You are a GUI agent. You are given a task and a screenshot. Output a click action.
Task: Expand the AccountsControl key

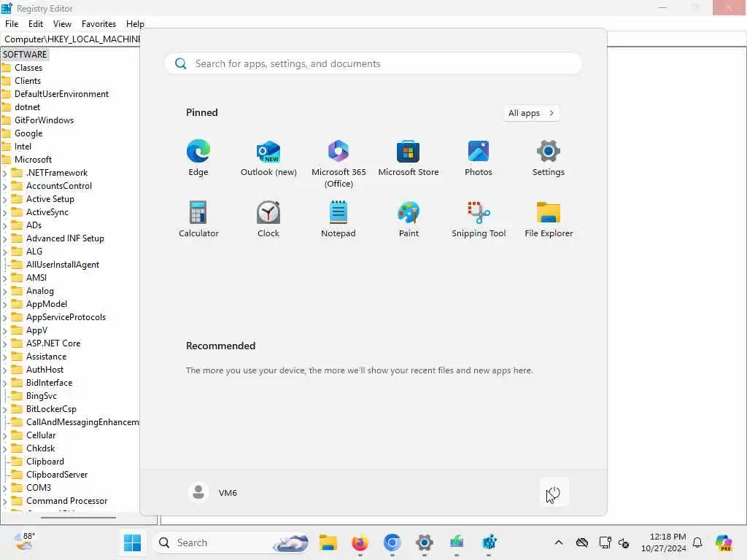click(x=5, y=186)
